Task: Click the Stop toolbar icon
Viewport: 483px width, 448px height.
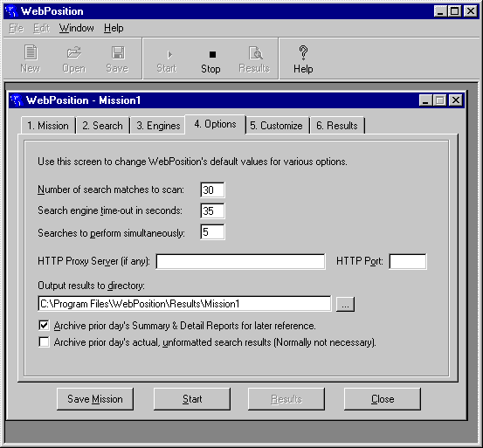Action: pyautogui.click(x=212, y=54)
